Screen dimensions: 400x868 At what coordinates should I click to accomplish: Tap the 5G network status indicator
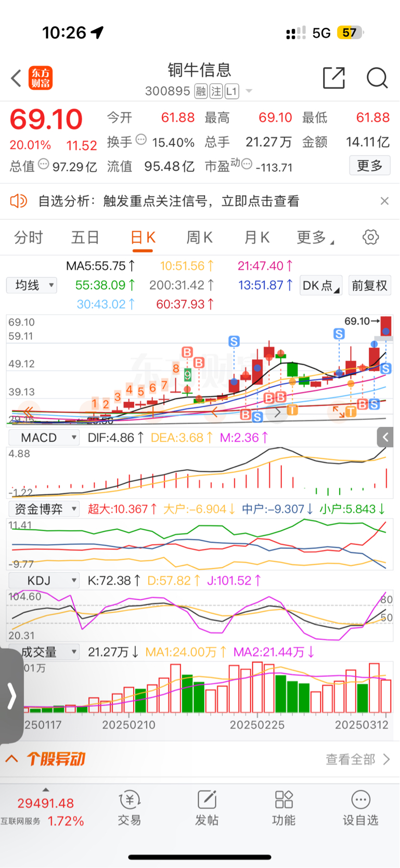coord(321,33)
